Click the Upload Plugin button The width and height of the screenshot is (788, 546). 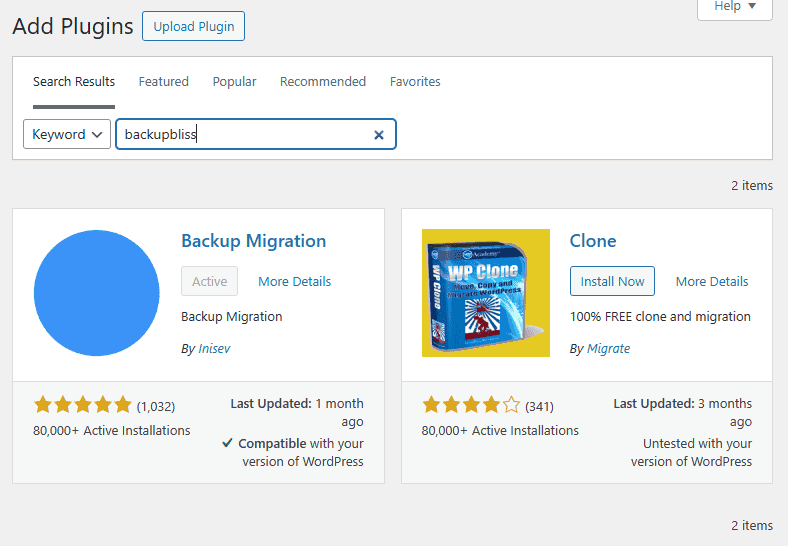tap(193, 26)
